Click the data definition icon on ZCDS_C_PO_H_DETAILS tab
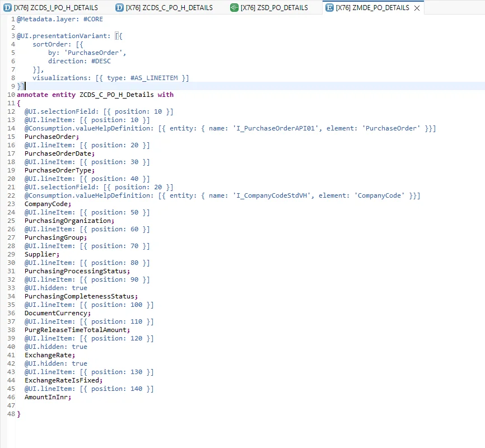The height and width of the screenshot is (448, 485). click(119, 8)
